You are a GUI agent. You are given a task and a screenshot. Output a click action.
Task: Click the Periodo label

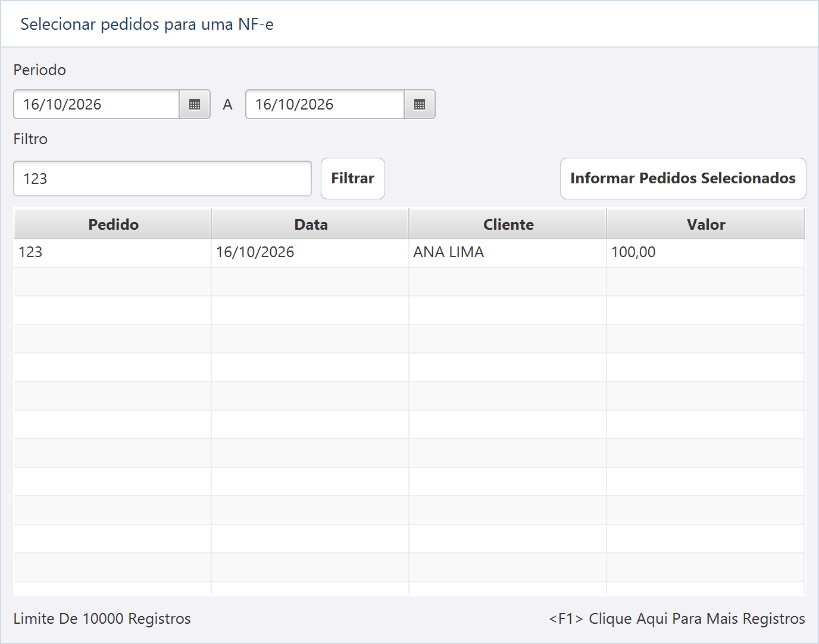[40, 70]
